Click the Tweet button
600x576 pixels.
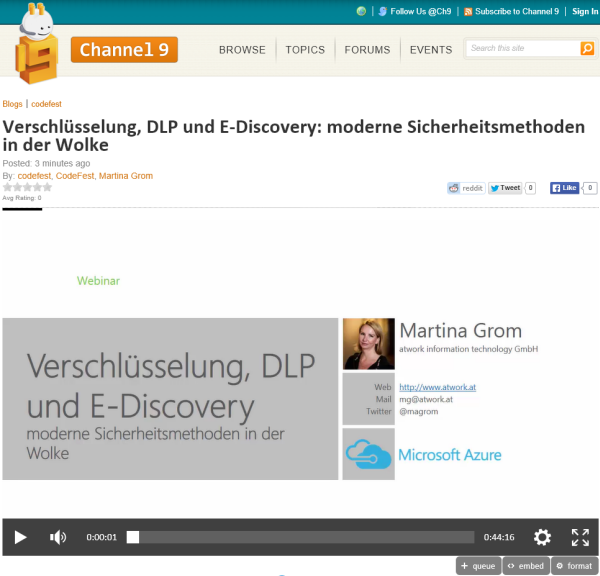pos(505,188)
